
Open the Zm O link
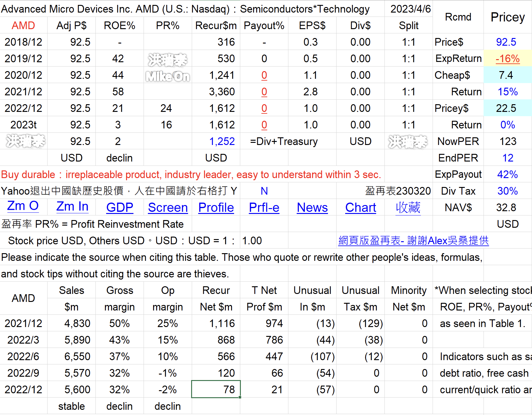(23, 206)
